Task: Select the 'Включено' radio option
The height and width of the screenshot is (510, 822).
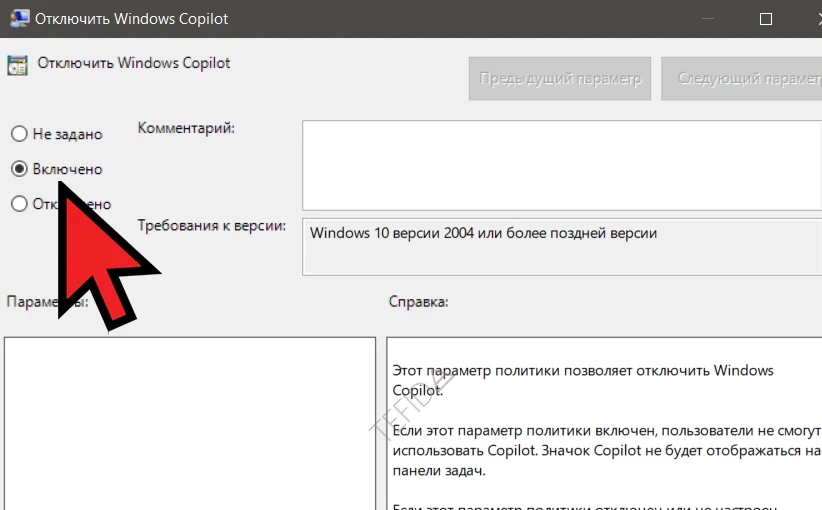Action: pyautogui.click(x=19, y=169)
